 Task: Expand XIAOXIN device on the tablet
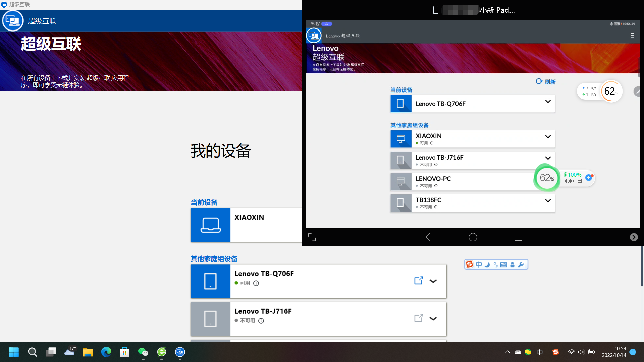(x=548, y=137)
